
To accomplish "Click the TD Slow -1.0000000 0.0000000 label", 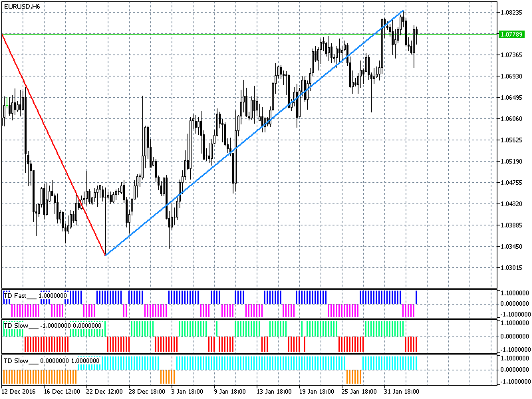I will coord(53,326).
